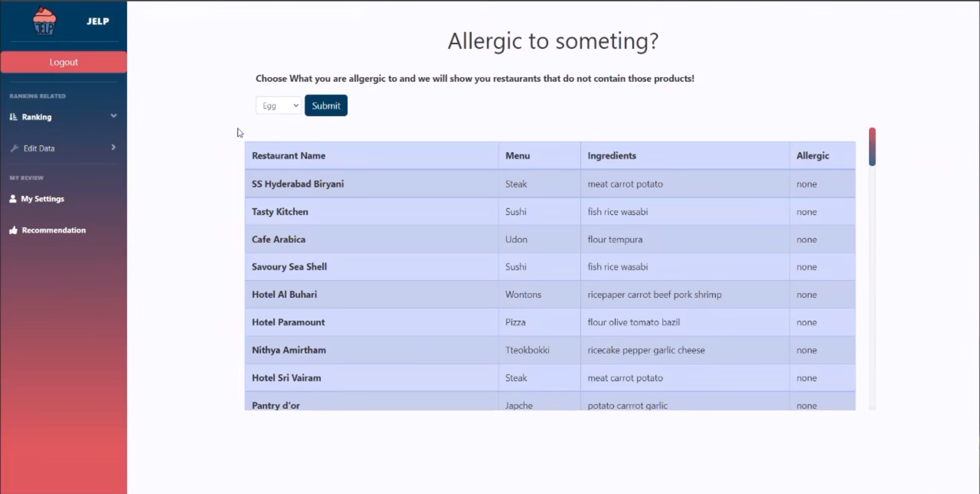Screen dimensions: 980x494
Task: Expand the Edit Data chevron arrow
Action: pos(113,147)
